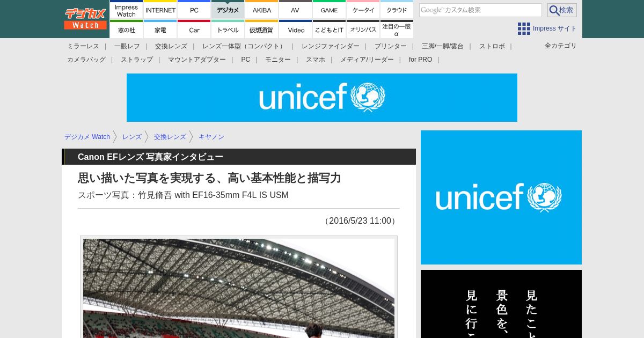
Task: Open the Impress サイト grid icon
Action: tap(524, 28)
